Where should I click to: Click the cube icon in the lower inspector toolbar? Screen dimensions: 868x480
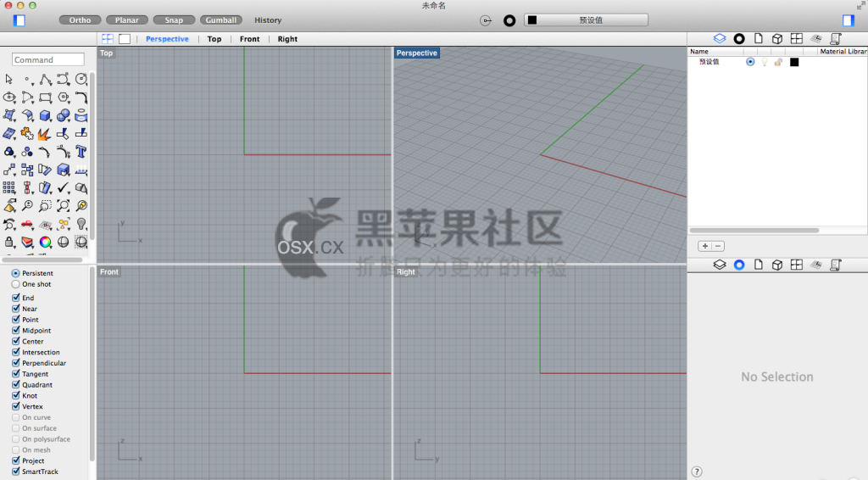point(777,265)
